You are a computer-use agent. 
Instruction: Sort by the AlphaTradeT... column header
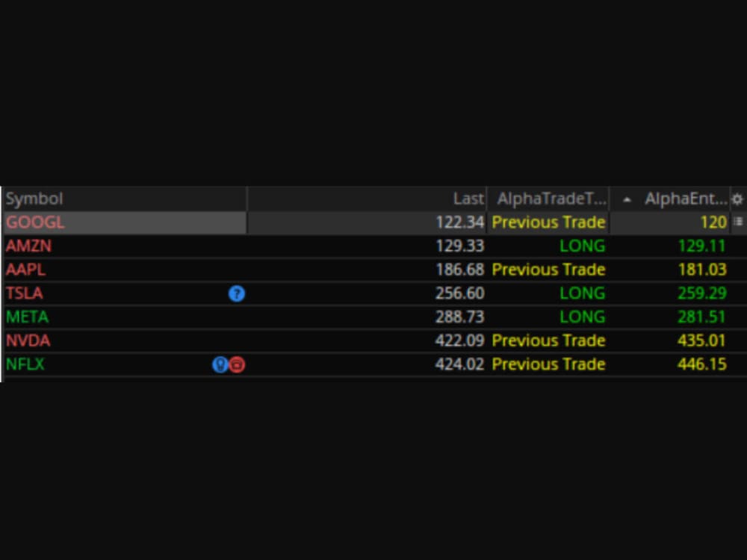tap(551, 199)
